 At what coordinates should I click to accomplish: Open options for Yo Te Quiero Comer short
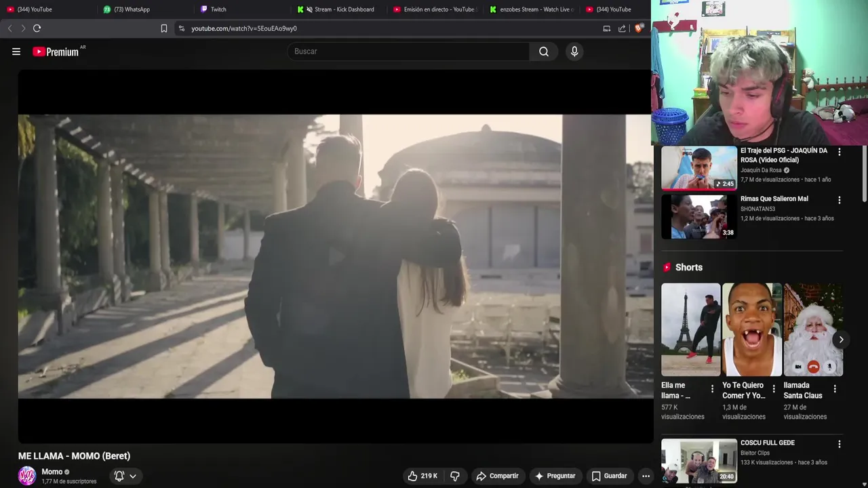(x=774, y=388)
